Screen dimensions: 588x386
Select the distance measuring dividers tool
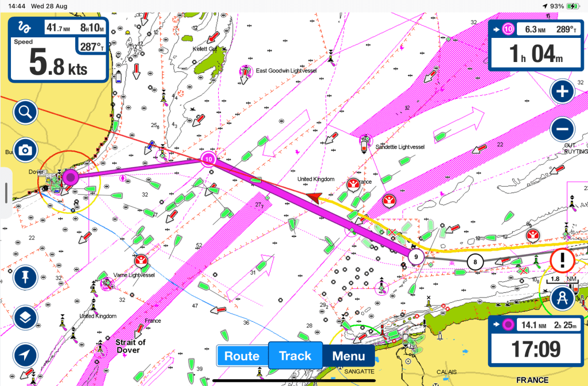click(x=563, y=298)
